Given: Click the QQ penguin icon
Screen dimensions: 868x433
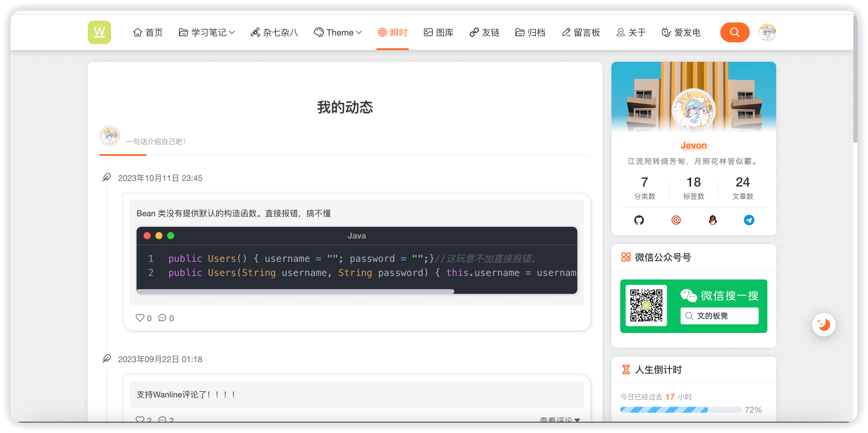Looking at the screenshot, I should coord(713,220).
